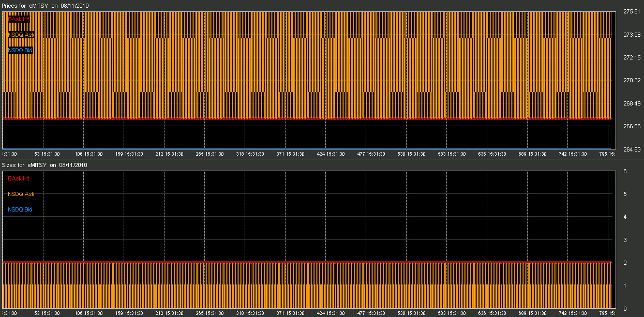Choose size axis label 1
644x317 pixels.
[625, 285]
